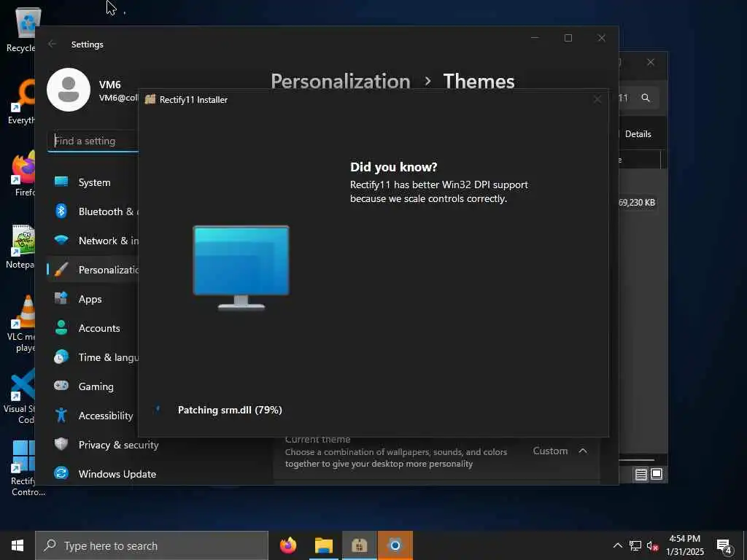Select Personalization in Settings sidebar
Image resolution: width=747 pixels, height=560 pixels.
point(93,270)
